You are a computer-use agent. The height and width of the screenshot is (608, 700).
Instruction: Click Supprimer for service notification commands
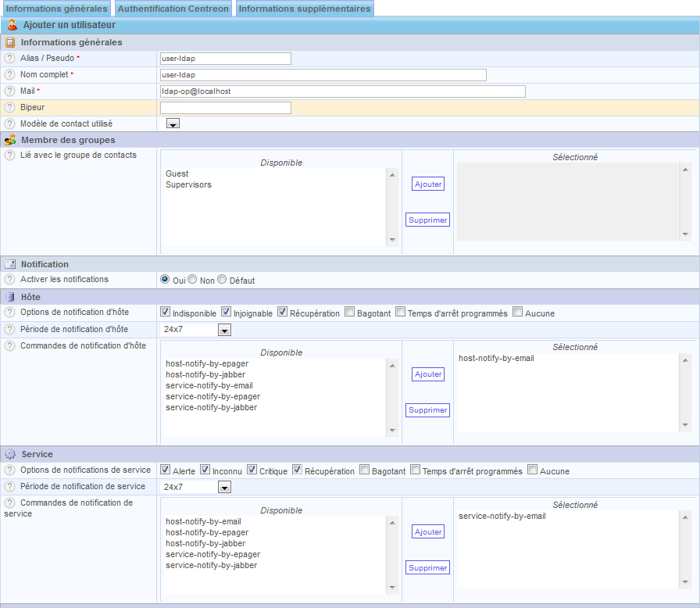click(427, 568)
